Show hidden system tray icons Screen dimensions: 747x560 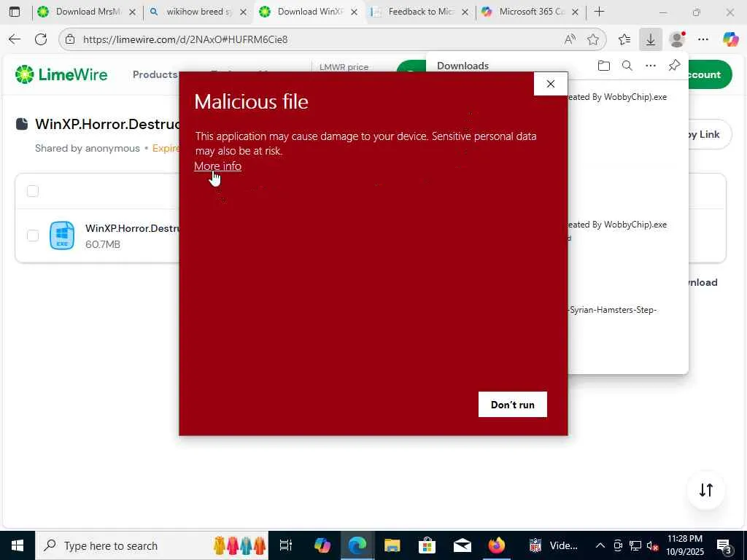pos(600,545)
